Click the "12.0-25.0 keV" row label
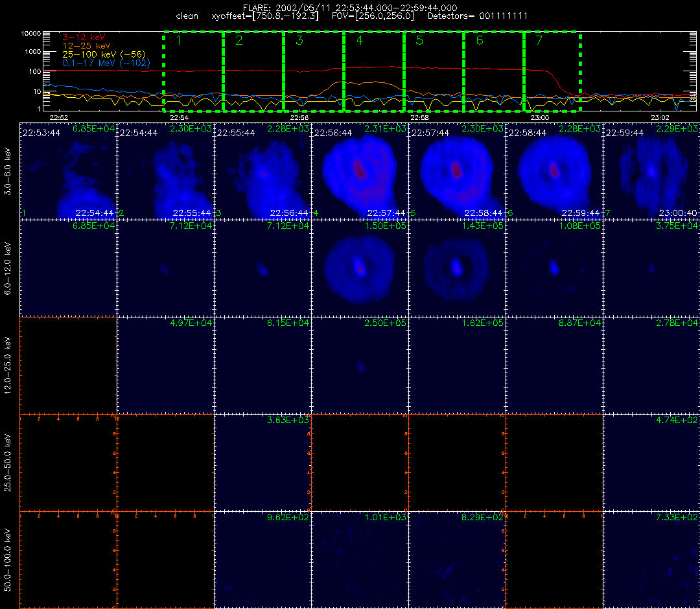Image resolution: width=700 pixels, height=609 pixels. [8, 365]
